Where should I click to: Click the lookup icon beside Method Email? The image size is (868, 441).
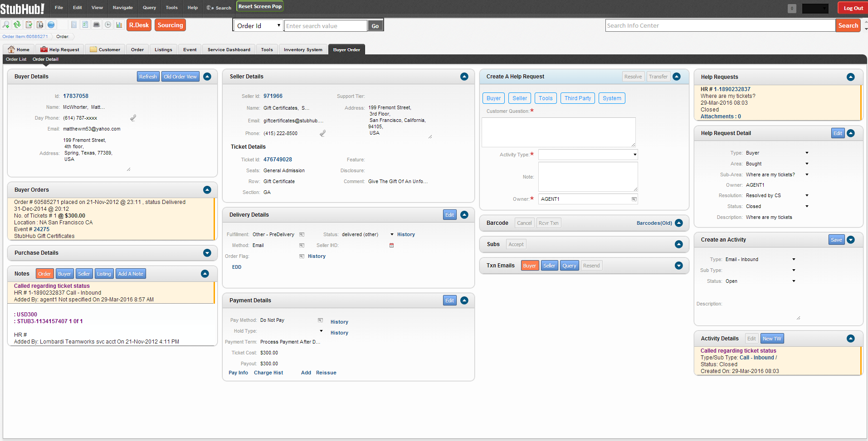click(x=302, y=246)
